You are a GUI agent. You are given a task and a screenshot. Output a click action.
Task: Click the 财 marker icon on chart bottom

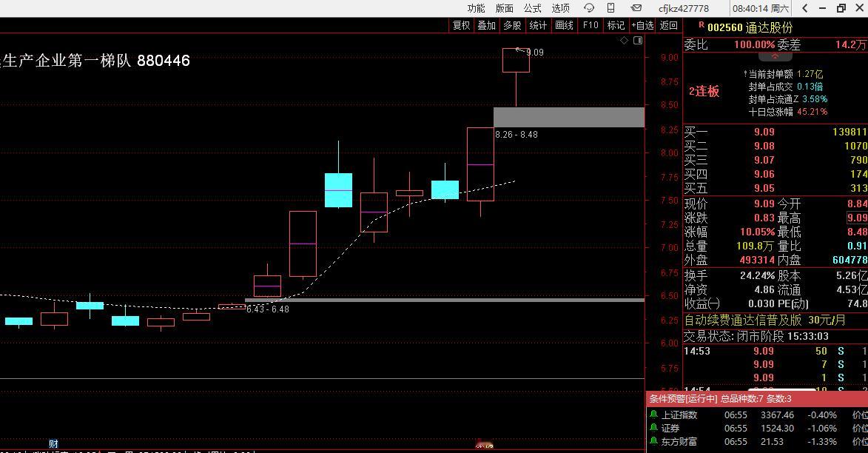(x=54, y=443)
